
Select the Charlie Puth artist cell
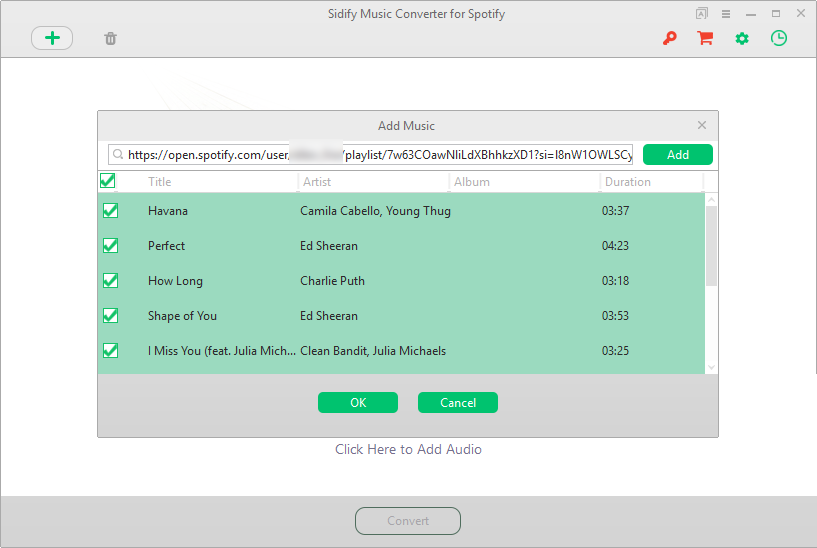332,281
